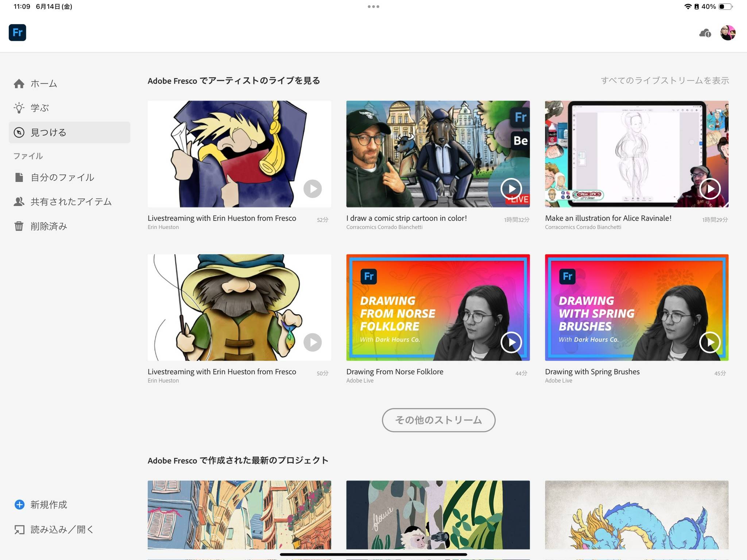Click heading 'Adobe Fresco でアーティストのライブを見る'
This screenshot has height=560, width=747.
(x=234, y=81)
